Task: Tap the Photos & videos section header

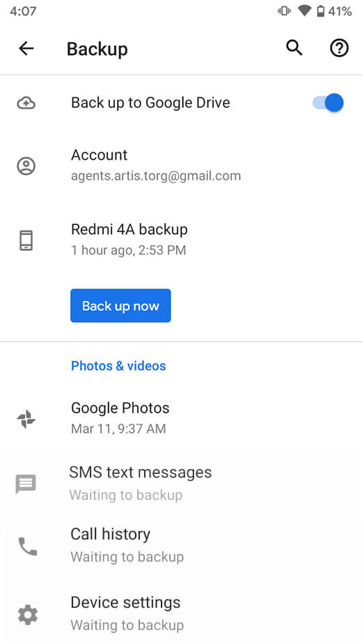Action: coord(118,365)
